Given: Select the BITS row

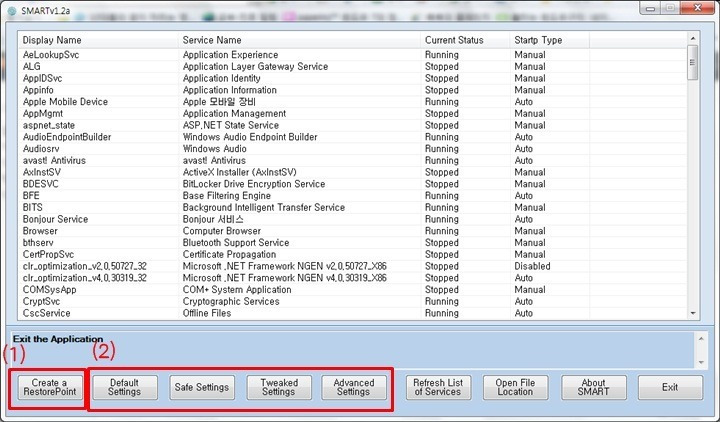Looking at the screenshot, I should click(x=352, y=208).
